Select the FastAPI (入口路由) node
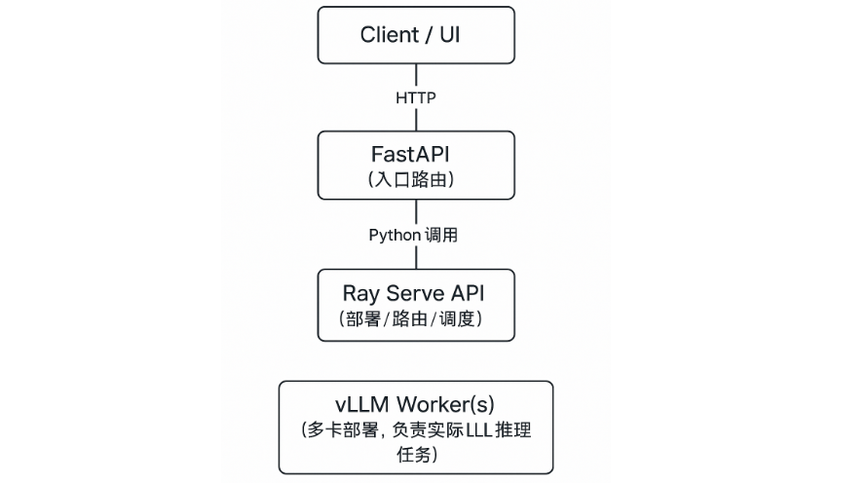This screenshot has height=483, width=868. [x=416, y=166]
